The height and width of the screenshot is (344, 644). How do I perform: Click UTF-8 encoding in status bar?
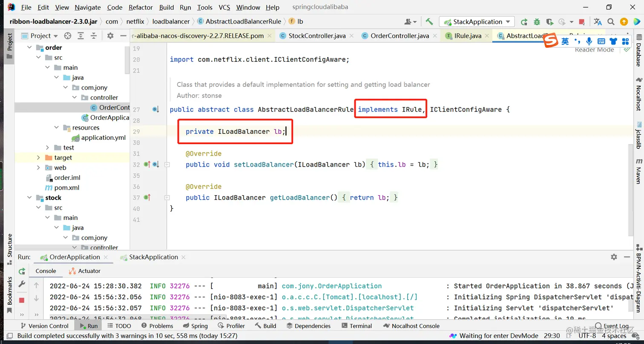pos(587,336)
